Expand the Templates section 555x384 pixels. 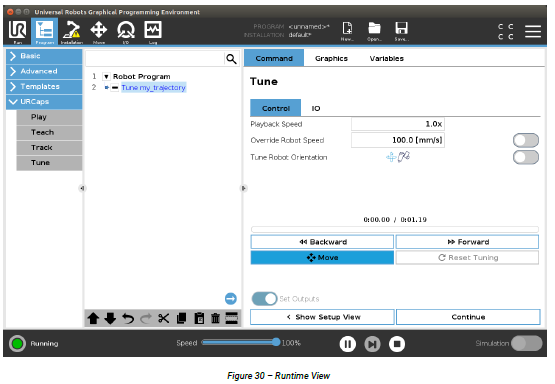click(44, 86)
